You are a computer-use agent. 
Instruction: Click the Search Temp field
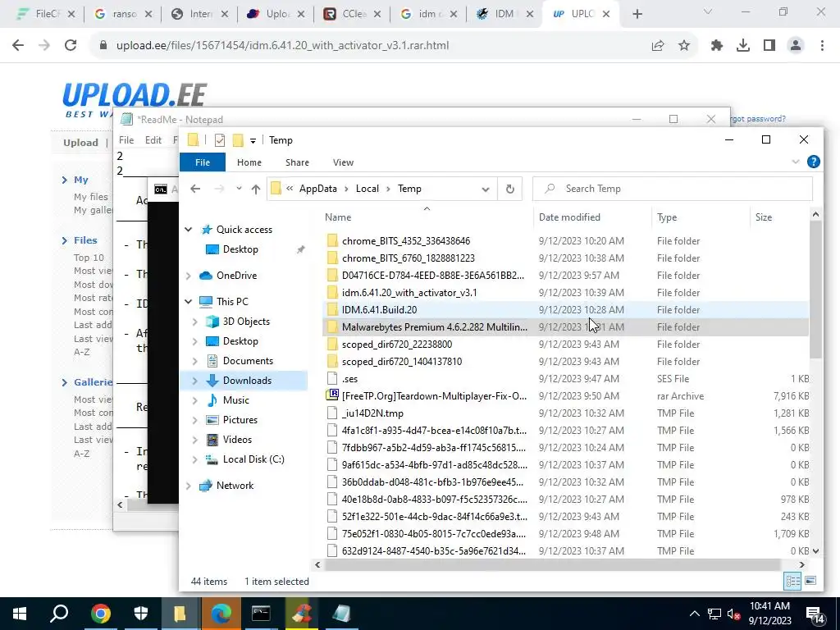click(673, 189)
